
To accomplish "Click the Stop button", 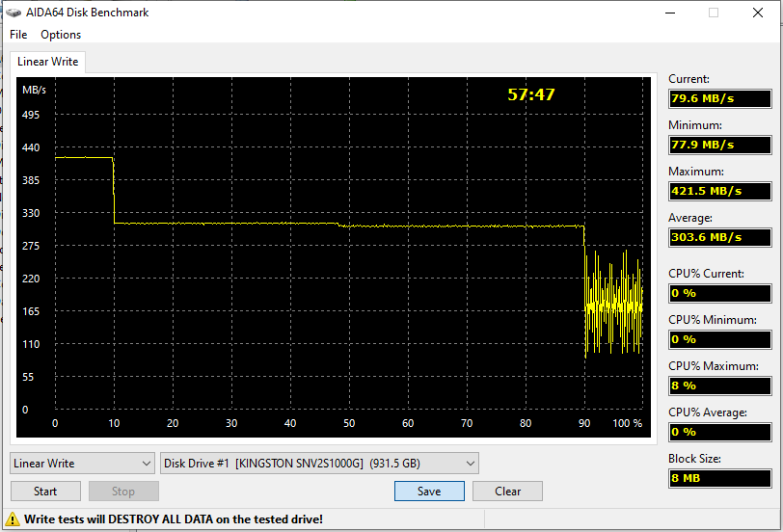I will click(x=123, y=492).
